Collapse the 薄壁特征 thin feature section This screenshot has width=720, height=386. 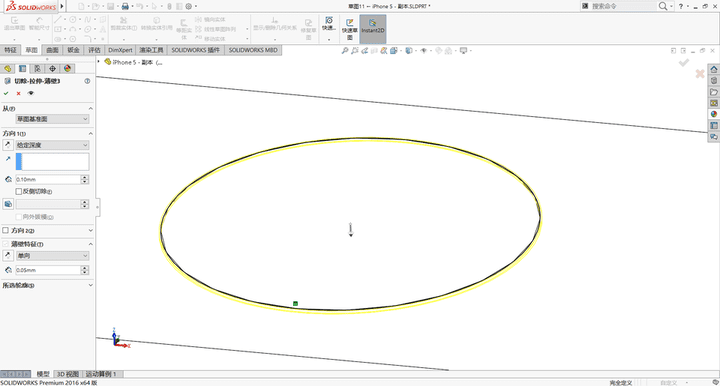(x=90, y=244)
